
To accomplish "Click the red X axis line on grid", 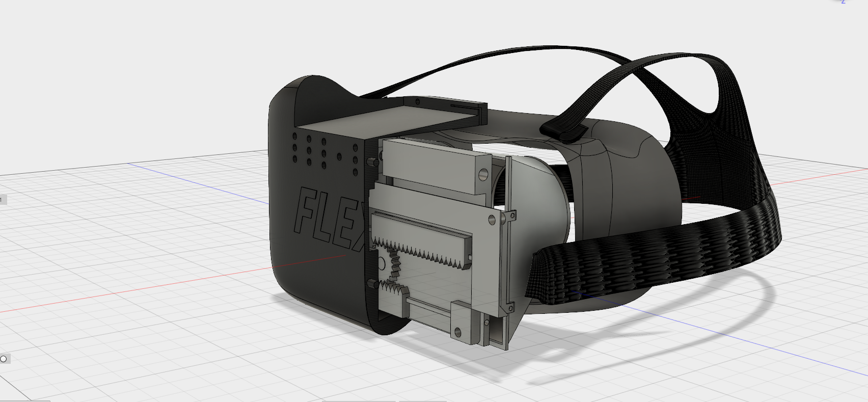I will point(153,286).
